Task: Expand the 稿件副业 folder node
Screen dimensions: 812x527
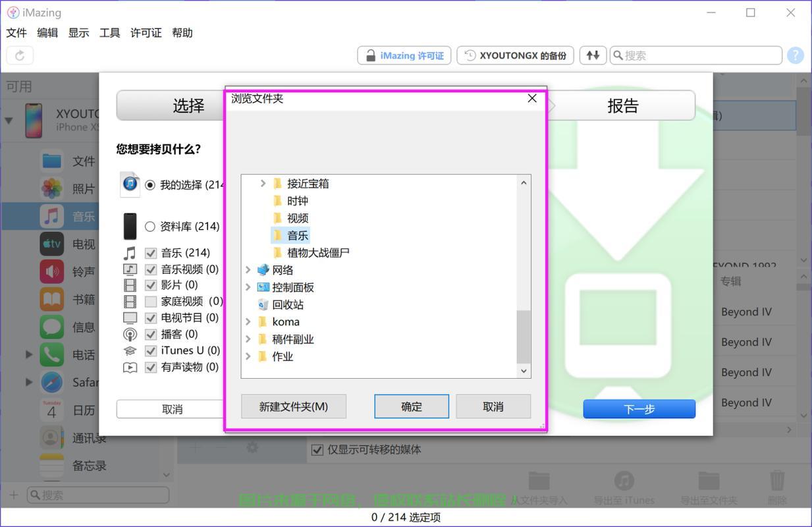Action: click(x=248, y=339)
